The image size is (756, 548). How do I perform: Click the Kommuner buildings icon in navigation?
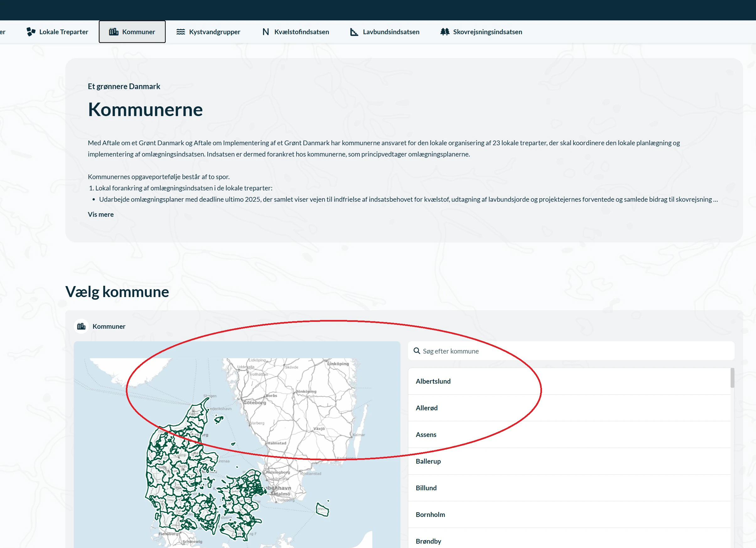pyautogui.click(x=114, y=32)
